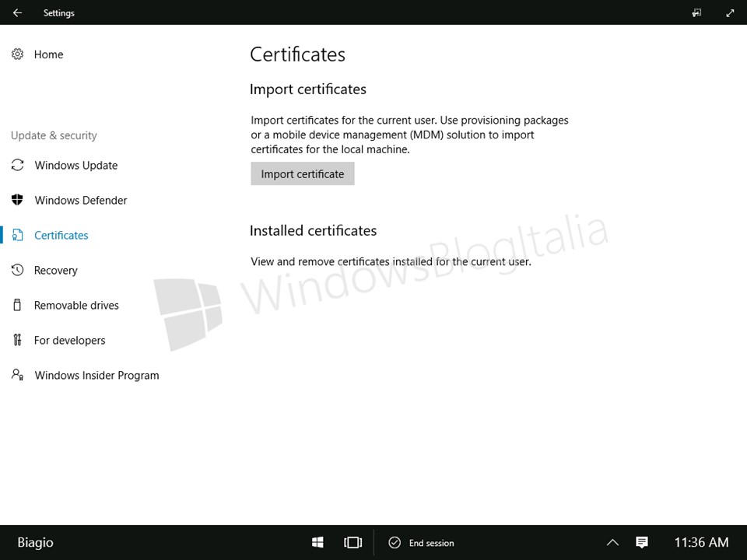The height and width of the screenshot is (560, 747).
Task: Open the clock showing 11:36 AM
Action: [x=701, y=542]
